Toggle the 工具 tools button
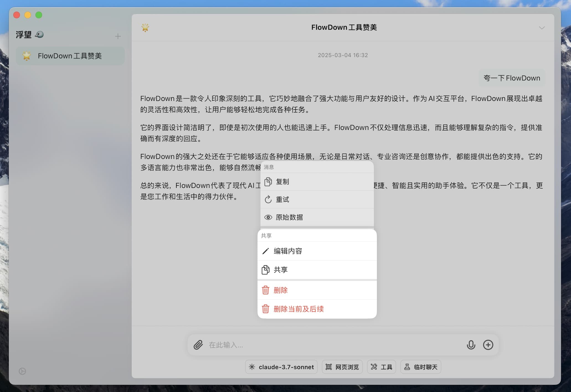The image size is (571, 392). pos(382,367)
